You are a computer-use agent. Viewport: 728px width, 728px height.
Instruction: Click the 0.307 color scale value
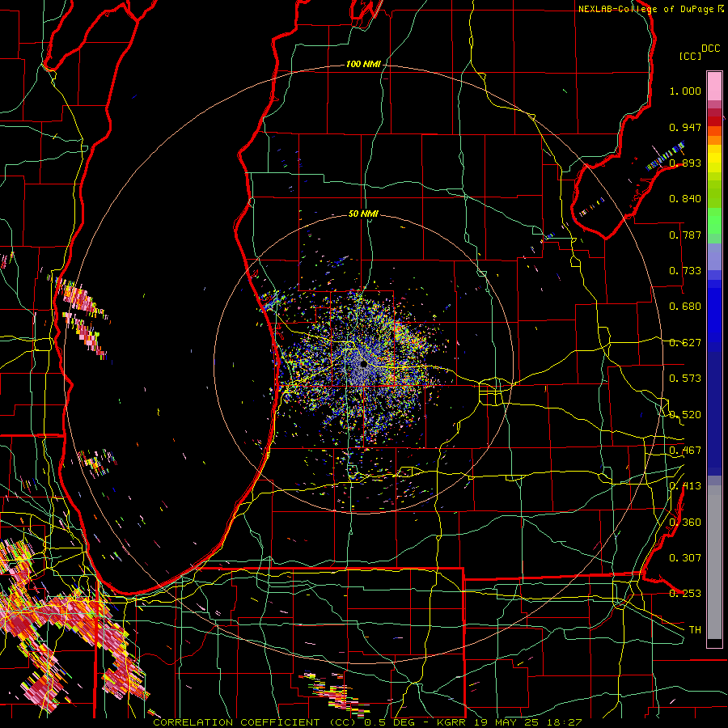pyautogui.click(x=685, y=558)
